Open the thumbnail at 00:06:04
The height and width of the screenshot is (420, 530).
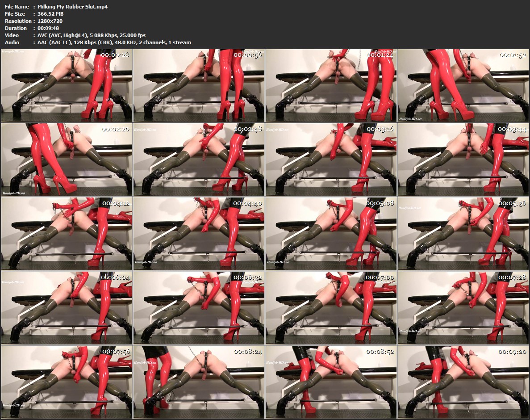67,307
